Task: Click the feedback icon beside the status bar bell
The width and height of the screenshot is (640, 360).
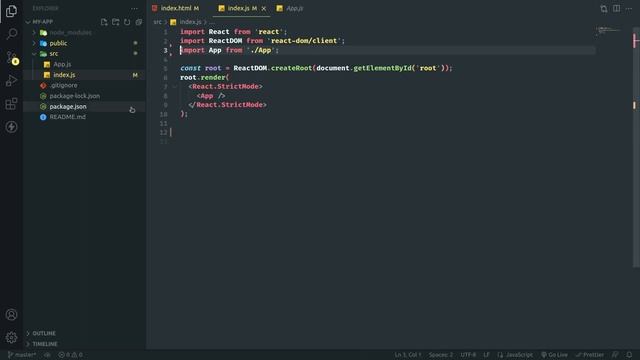Action: [x=615, y=355]
